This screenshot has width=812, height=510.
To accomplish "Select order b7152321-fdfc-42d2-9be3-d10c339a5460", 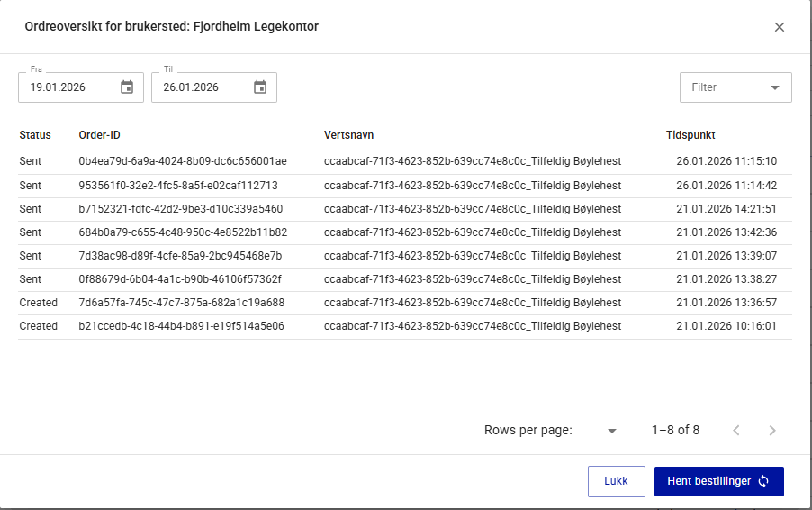I will (x=181, y=209).
